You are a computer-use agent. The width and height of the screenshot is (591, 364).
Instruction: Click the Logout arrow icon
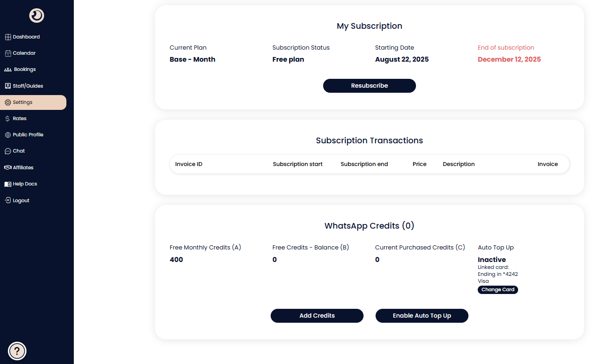(8, 201)
